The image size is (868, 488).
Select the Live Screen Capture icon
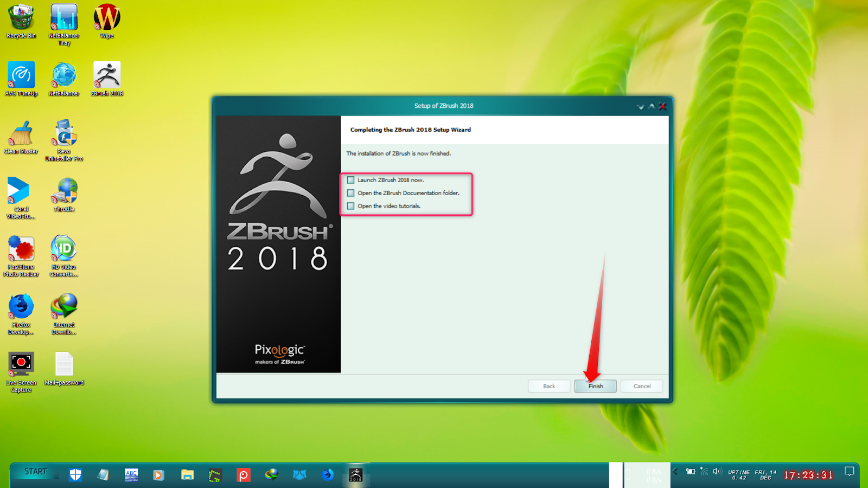click(x=21, y=372)
